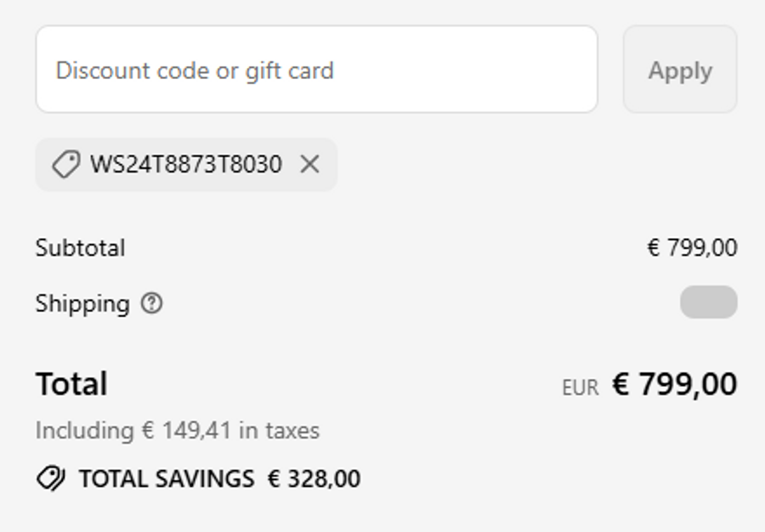Click the Subtotal label

80,248
